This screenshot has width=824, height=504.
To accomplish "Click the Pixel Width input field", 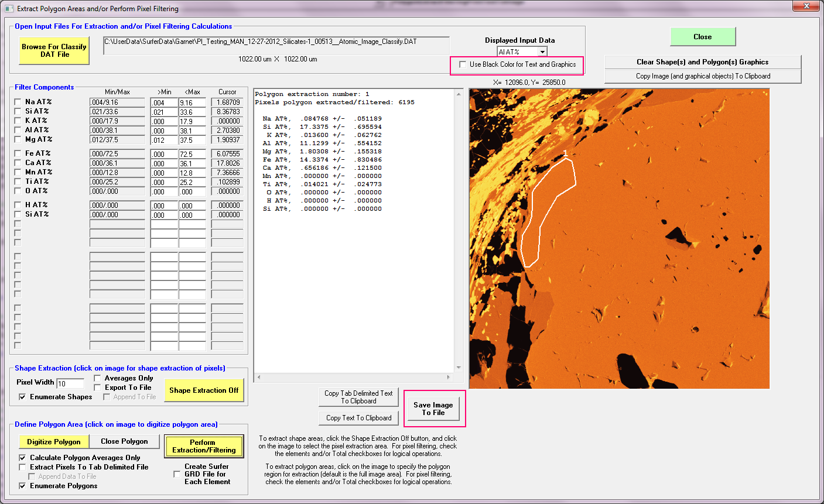I will tap(70, 383).
